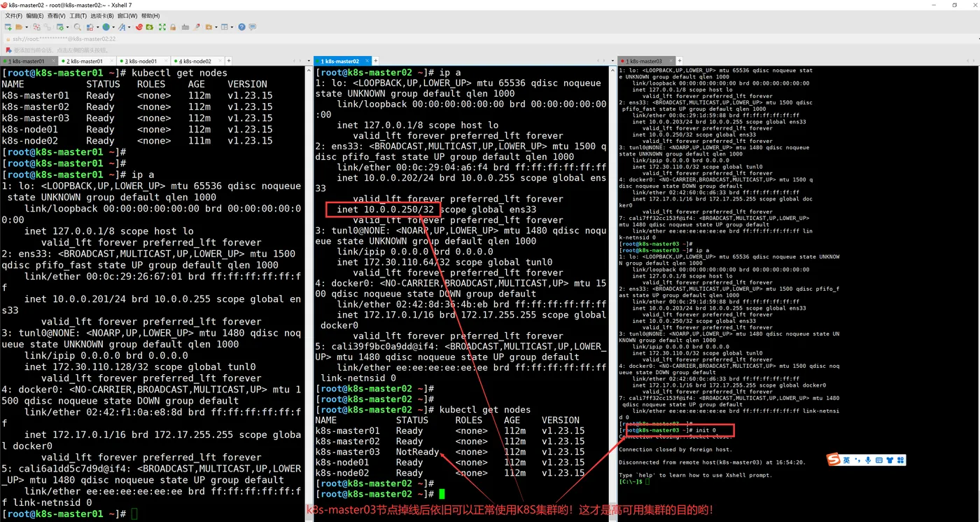Screen dimensions: 980x522
Task: Open the pane layout toolbar icon
Action: point(224,27)
